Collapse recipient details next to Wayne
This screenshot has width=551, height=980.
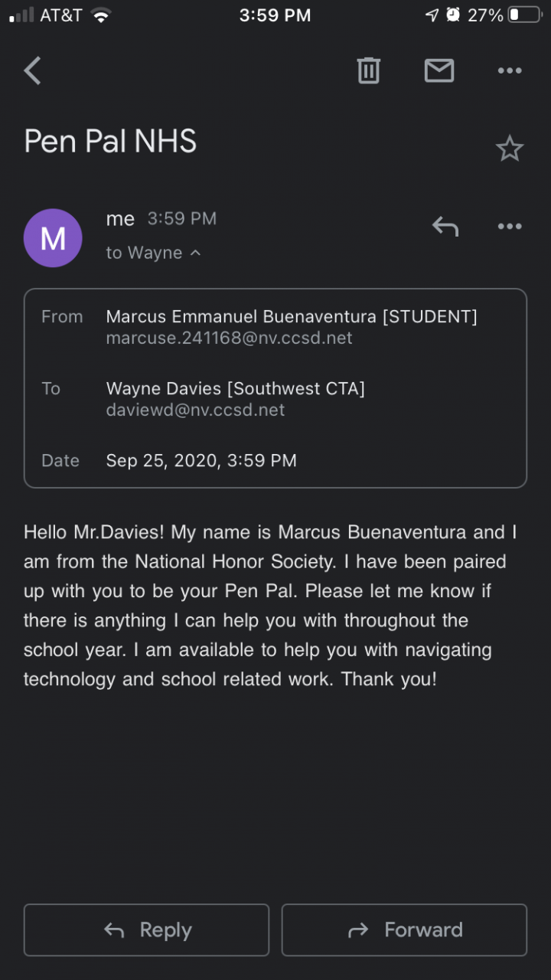pyautogui.click(x=195, y=253)
